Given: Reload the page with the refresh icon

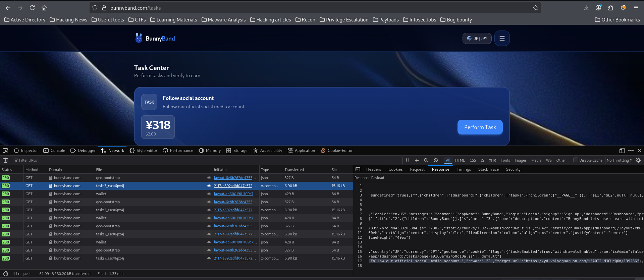Looking at the screenshot, I should [x=32, y=8].
